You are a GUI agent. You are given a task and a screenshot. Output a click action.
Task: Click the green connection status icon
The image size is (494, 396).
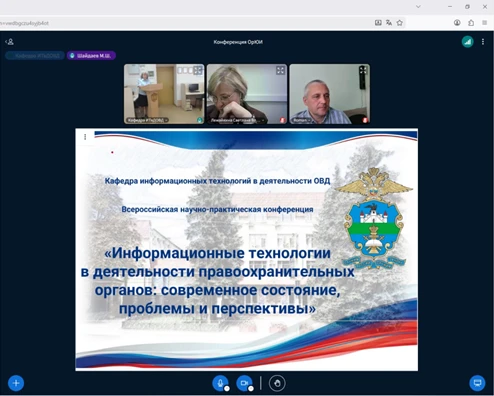point(467,42)
